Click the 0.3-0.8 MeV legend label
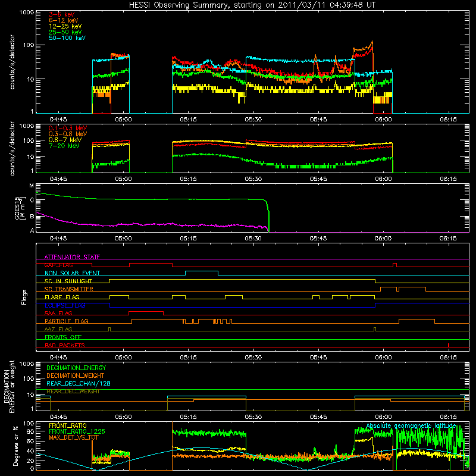The height and width of the screenshot is (476, 476). point(68,134)
